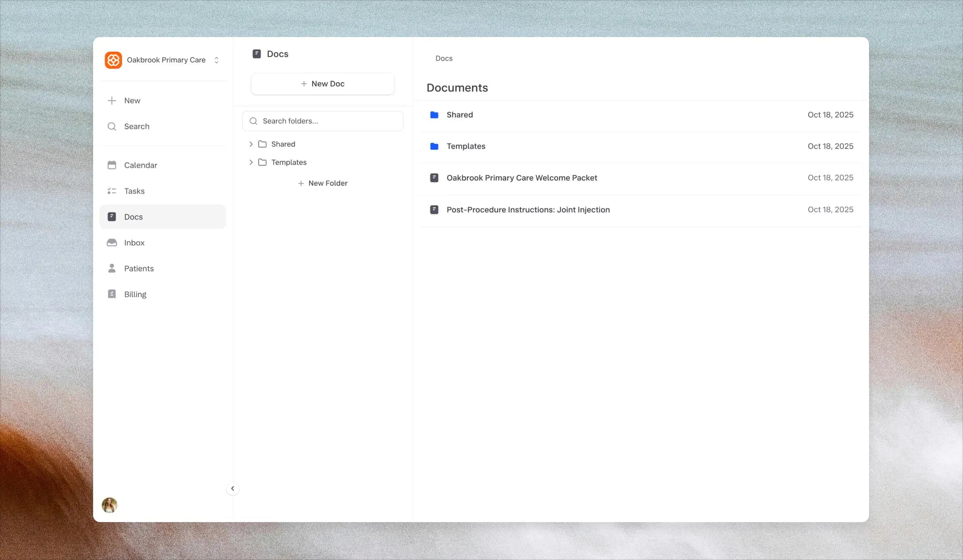Click the Shared folder icon in Documents
The width and height of the screenshot is (963, 560).
[x=434, y=115]
